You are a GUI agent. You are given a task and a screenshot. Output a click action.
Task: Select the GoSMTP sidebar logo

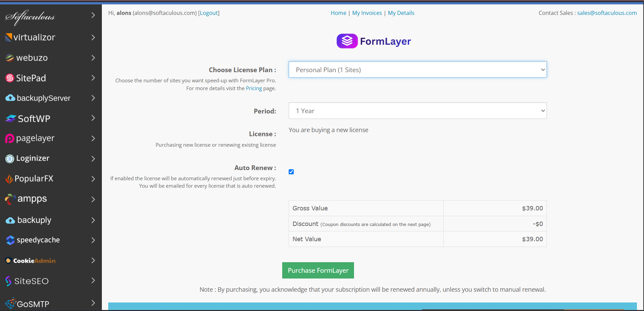tap(27, 303)
